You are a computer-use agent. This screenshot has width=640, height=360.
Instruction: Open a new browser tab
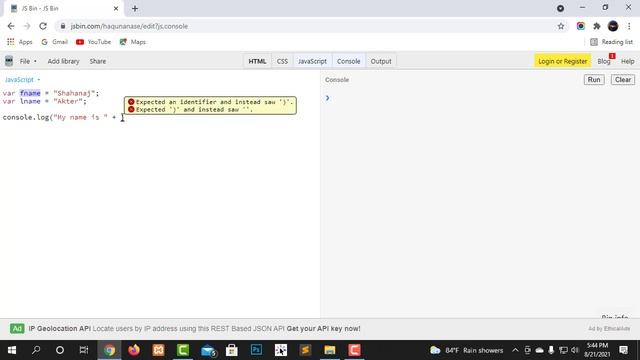(135, 8)
